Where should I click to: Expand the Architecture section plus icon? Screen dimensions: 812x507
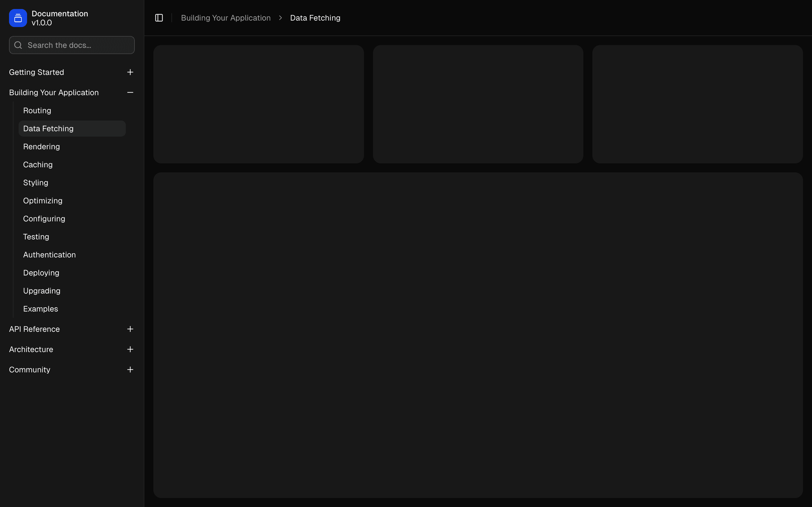[x=130, y=349]
